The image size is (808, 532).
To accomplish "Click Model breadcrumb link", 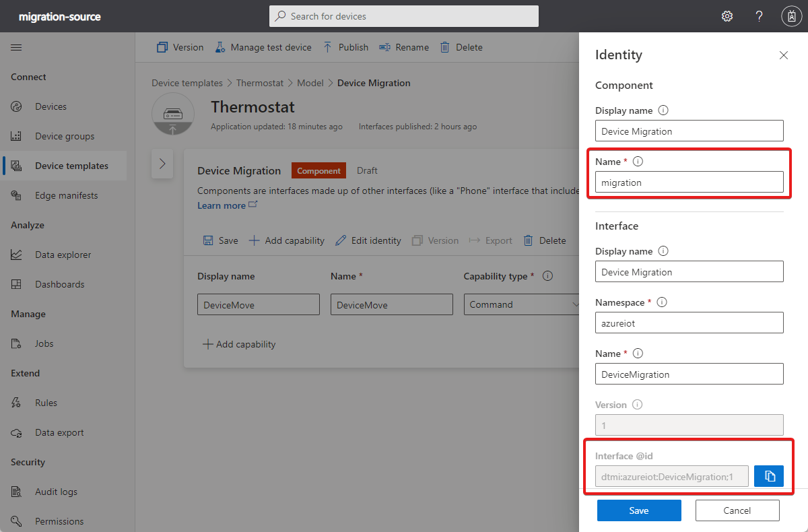I will coord(310,83).
